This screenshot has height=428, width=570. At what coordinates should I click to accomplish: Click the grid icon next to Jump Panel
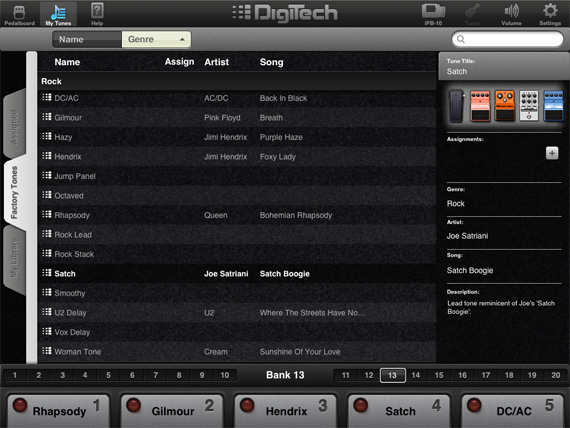[x=47, y=175]
